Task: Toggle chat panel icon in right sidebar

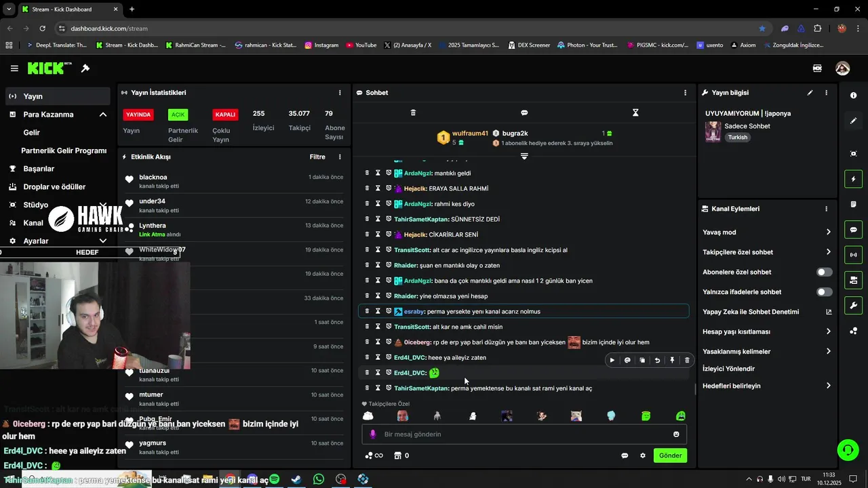Action: click(x=853, y=230)
